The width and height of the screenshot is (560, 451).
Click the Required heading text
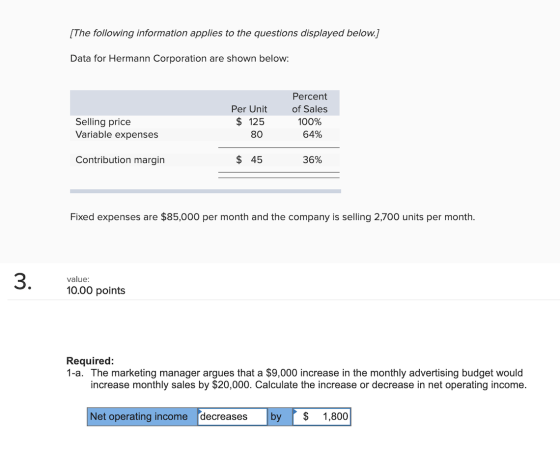pos(90,361)
